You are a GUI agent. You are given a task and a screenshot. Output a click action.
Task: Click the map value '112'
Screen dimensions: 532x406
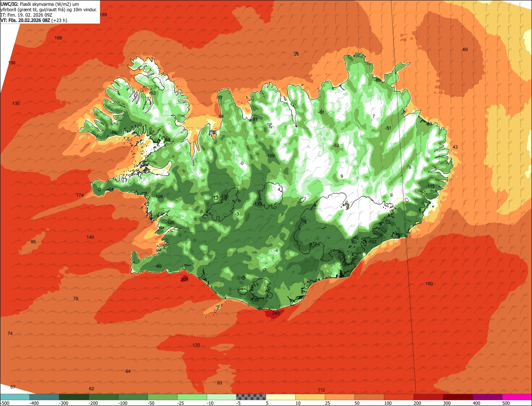coord(321,390)
